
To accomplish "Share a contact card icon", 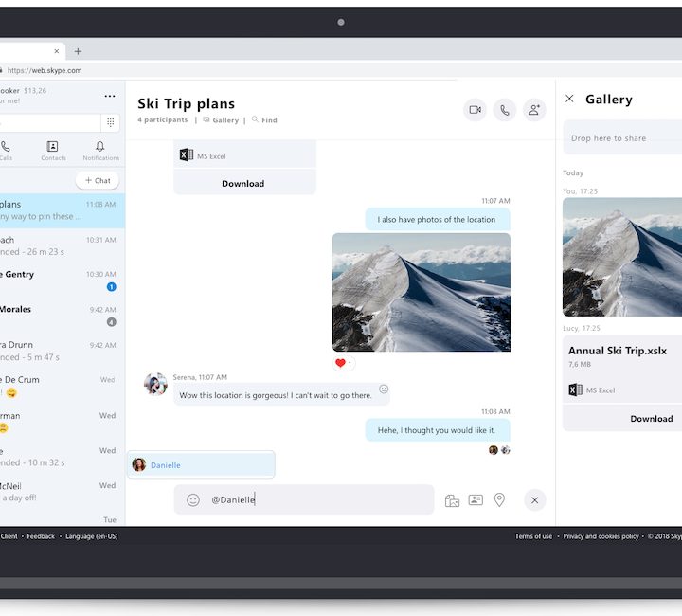I will (x=476, y=499).
